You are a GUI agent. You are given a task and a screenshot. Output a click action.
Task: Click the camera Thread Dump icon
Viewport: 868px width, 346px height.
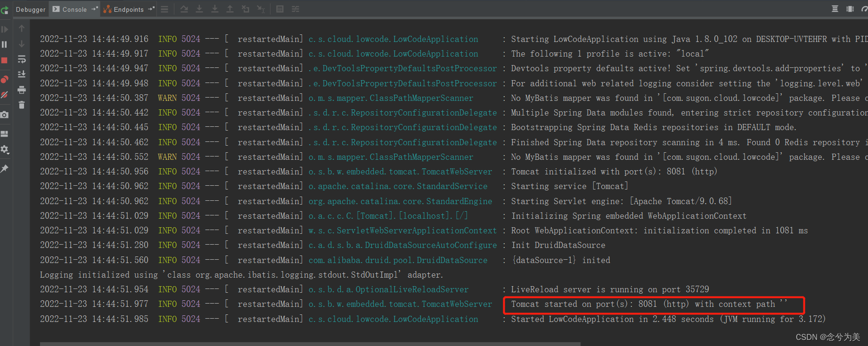pos(5,115)
